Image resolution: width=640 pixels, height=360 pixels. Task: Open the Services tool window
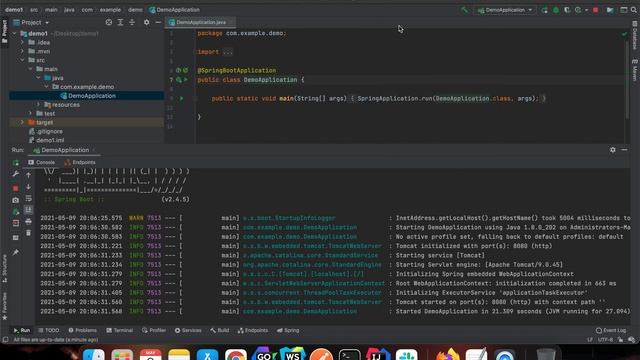[x=188, y=330]
